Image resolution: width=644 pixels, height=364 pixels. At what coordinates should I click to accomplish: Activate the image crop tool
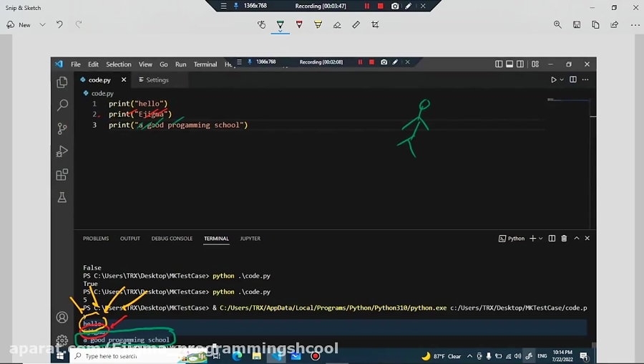click(375, 24)
